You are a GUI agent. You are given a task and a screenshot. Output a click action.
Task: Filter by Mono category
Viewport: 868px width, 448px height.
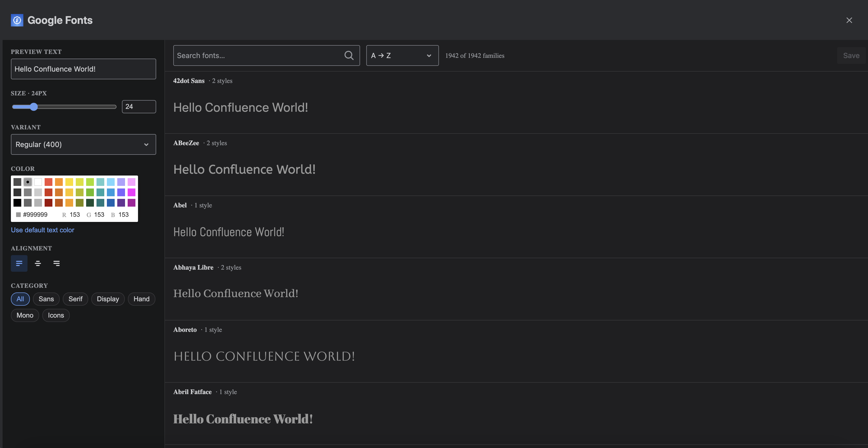pos(25,315)
